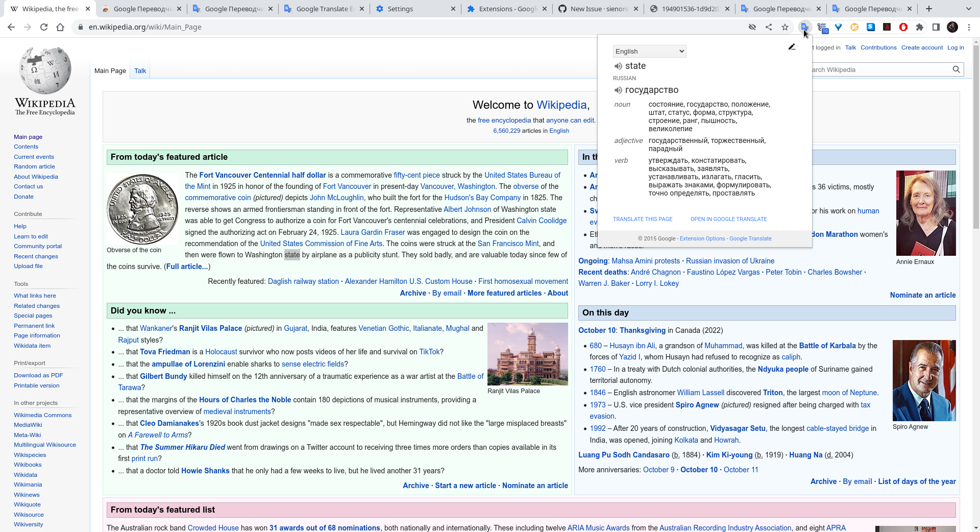Open Random article in the sidebar

pos(34,166)
